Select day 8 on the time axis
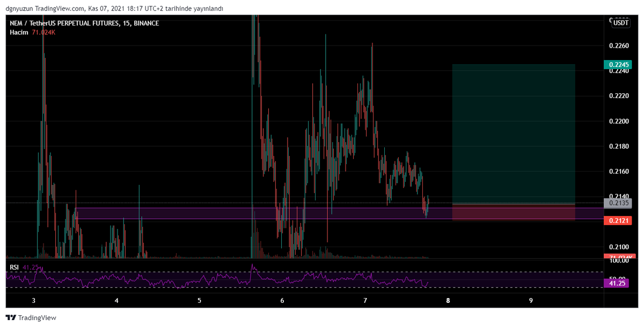The image size is (644, 327). click(448, 301)
